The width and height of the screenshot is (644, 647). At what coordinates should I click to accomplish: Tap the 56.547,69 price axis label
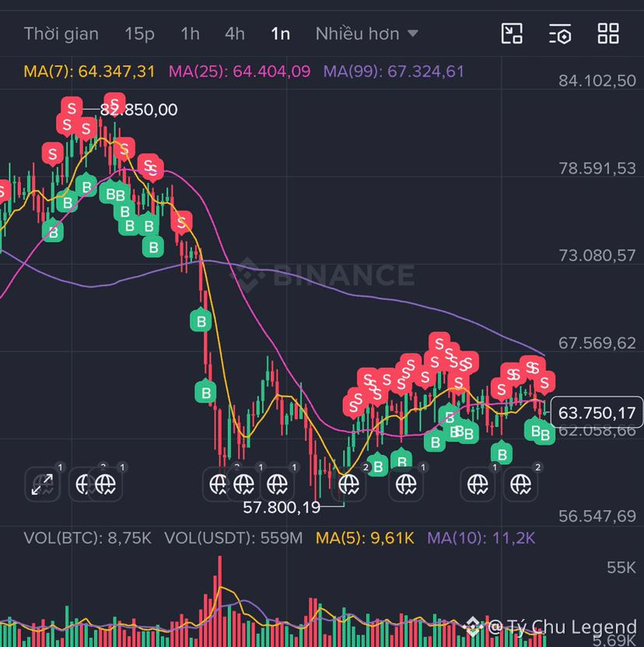tap(597, 516)
